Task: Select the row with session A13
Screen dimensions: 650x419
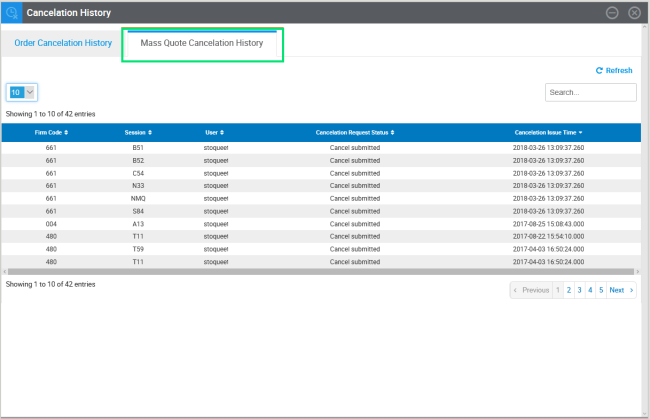Action: coord(320,224)
